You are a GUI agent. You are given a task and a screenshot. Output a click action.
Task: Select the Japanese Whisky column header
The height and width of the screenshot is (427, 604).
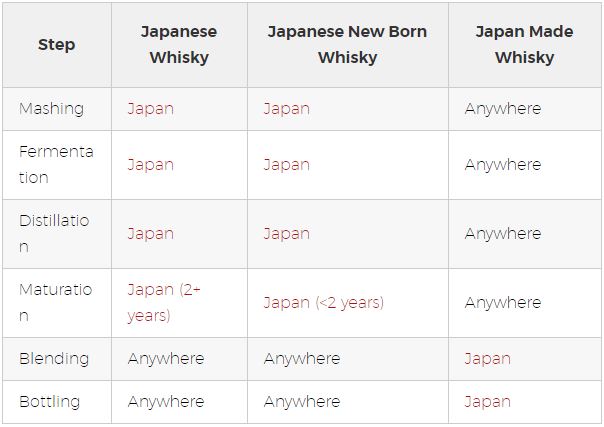(179, 45)
